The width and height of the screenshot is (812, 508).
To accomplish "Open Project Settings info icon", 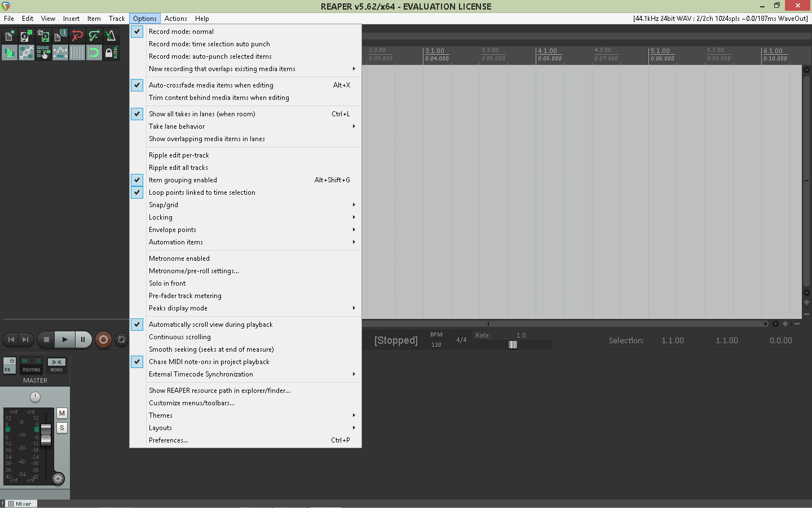I will tap(60, 36).
